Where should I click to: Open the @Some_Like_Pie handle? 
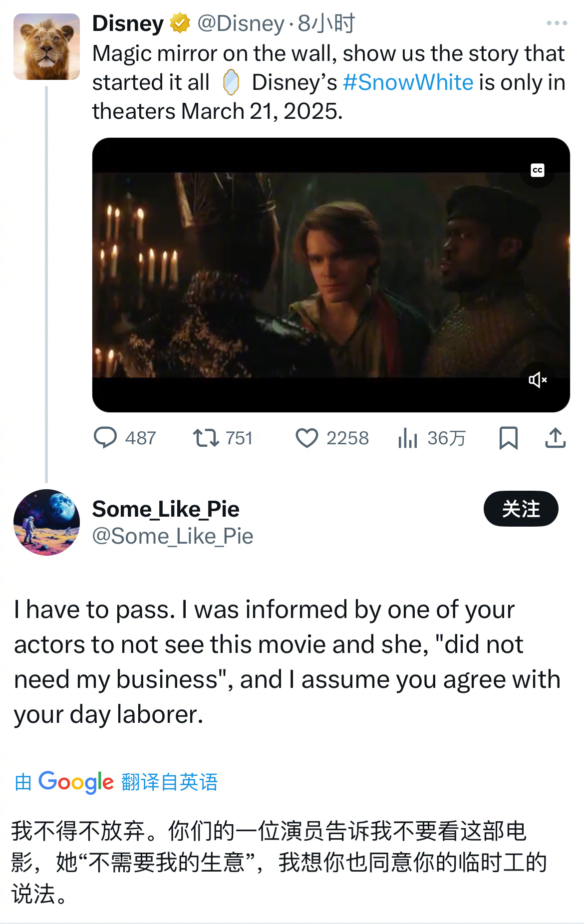[x=173, y=536]
